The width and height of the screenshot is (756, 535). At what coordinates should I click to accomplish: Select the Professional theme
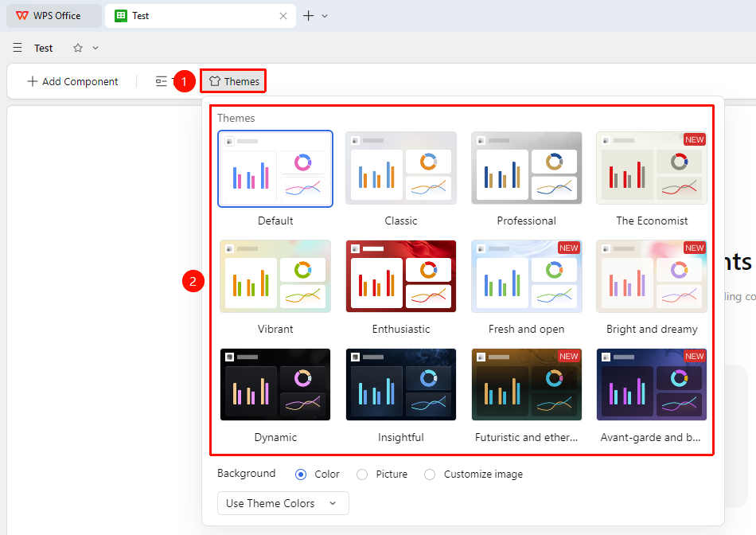click(x=527, y=168)
